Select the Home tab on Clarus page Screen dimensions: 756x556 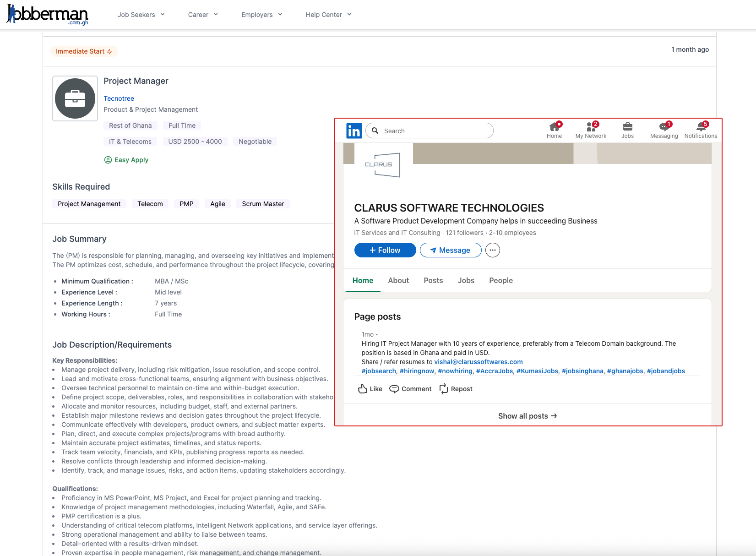[x=363, y=280]
